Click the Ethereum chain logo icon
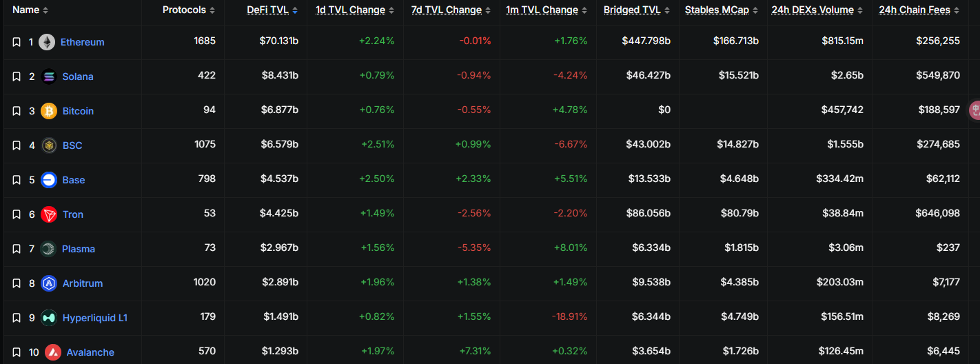 (x=47, y=42)
